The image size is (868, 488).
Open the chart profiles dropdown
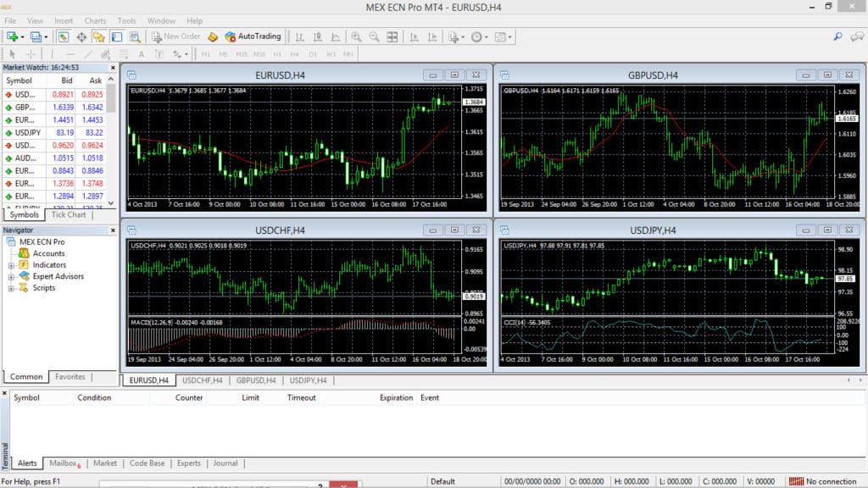(x=37, y=36)
